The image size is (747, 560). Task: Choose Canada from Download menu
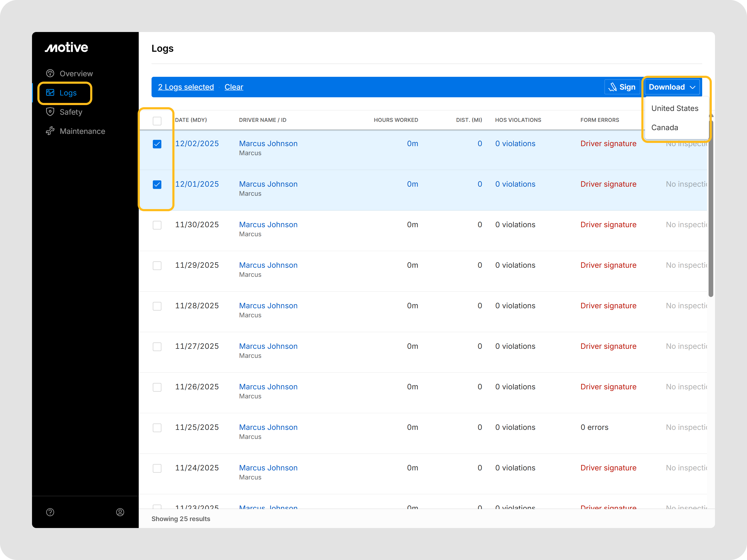pyautogui.click(x=664, y=127)
